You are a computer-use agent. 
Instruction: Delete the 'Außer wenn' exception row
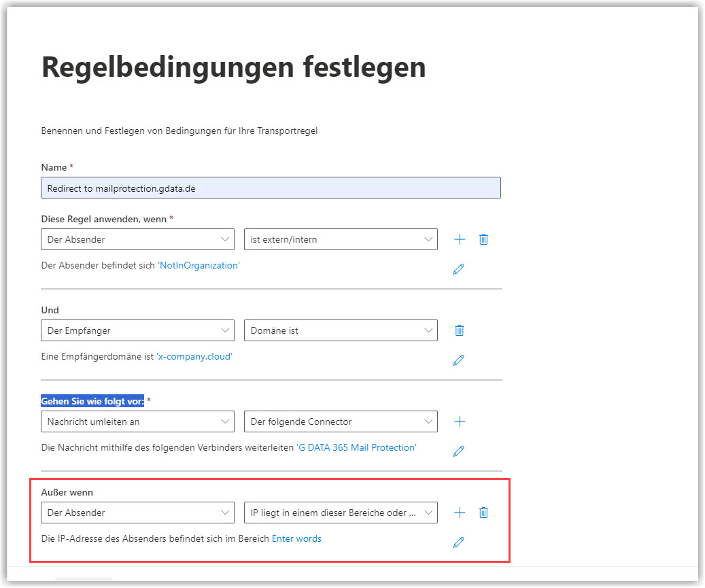click(x=483, y=513)
